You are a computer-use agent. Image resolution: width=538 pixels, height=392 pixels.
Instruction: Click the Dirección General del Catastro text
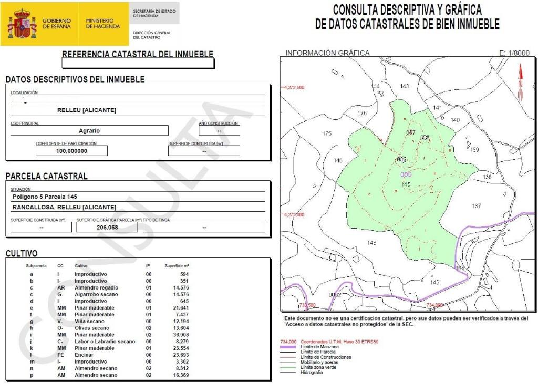pyautogui.click(x=151, y=35)
